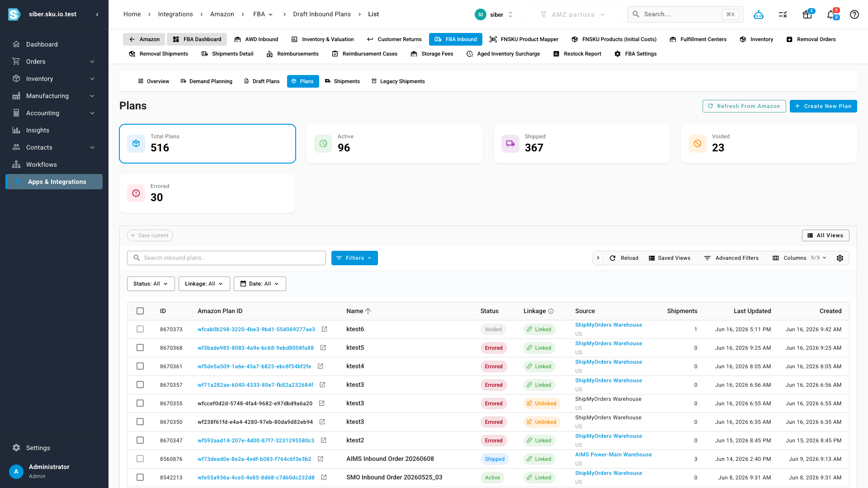The height and width of the screenshot is (488, 868).
Task: Open the AI assistant robot icon
Action: pyautogui.click(x=759, y=14)
